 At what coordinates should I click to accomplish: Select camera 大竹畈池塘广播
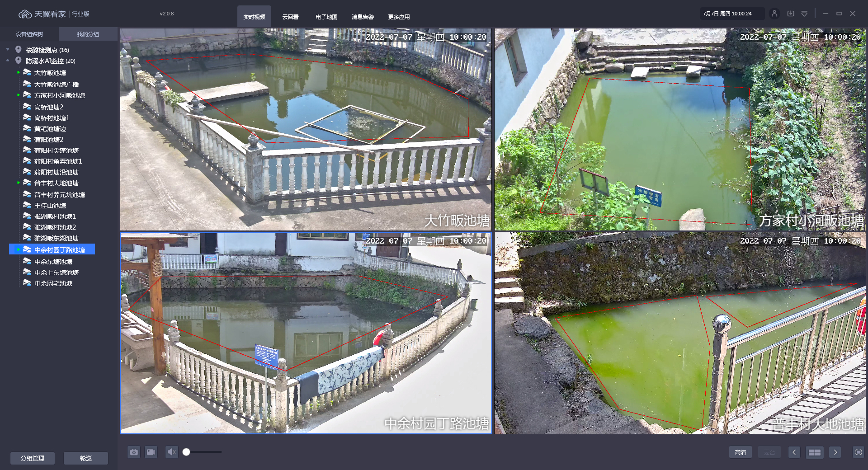57,85
